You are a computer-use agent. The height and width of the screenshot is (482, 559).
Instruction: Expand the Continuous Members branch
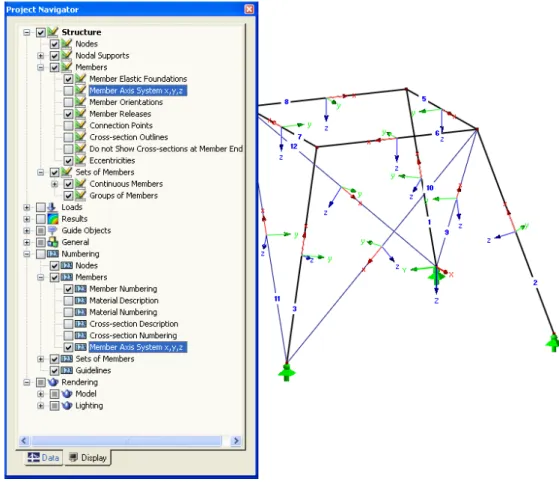(x=55, y=184)
